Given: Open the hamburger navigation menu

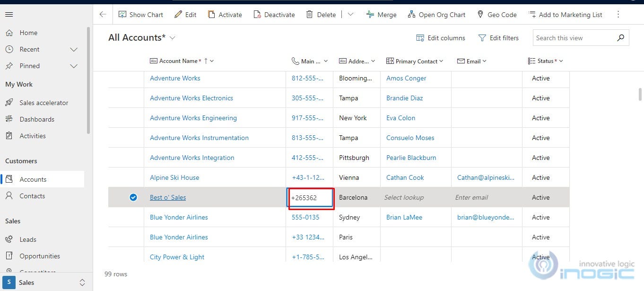Looking at the screenshot, I should (x=9, y=15).
